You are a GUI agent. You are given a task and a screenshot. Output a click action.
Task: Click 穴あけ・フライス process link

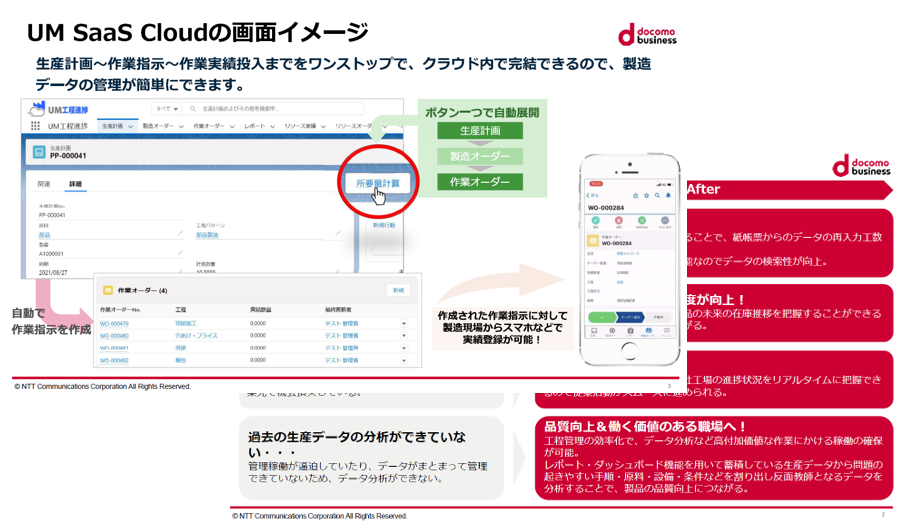tap(196, 336)
